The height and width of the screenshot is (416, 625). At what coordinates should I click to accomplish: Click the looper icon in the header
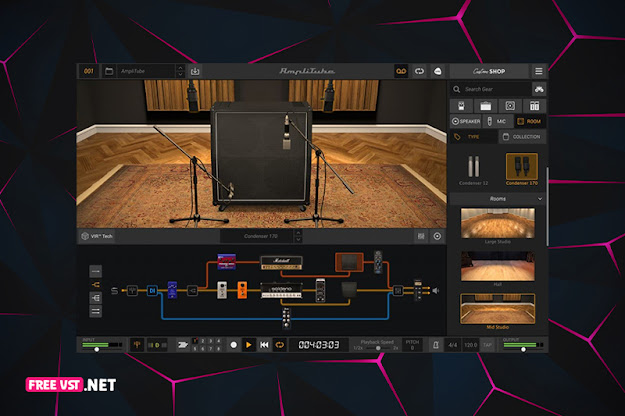419,71
